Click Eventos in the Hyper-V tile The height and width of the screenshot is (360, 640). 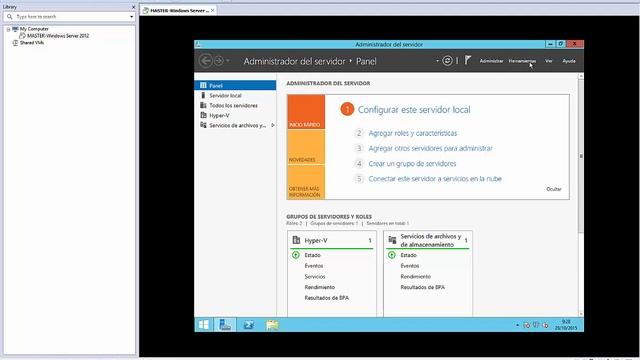click(313, 266)
